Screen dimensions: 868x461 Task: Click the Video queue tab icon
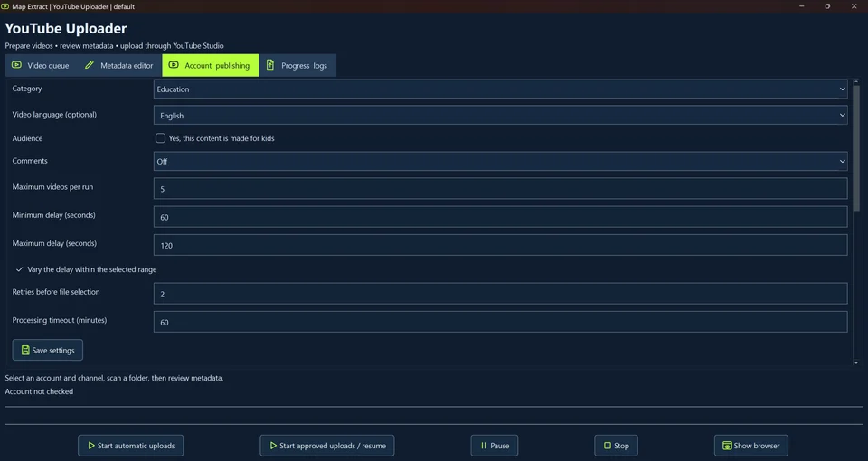point(16,65)
